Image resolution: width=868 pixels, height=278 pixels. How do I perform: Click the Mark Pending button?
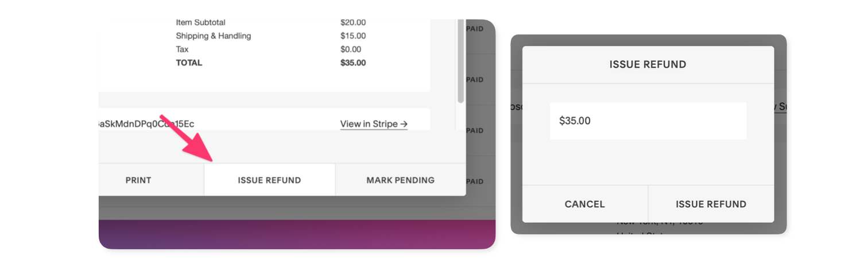400,180
